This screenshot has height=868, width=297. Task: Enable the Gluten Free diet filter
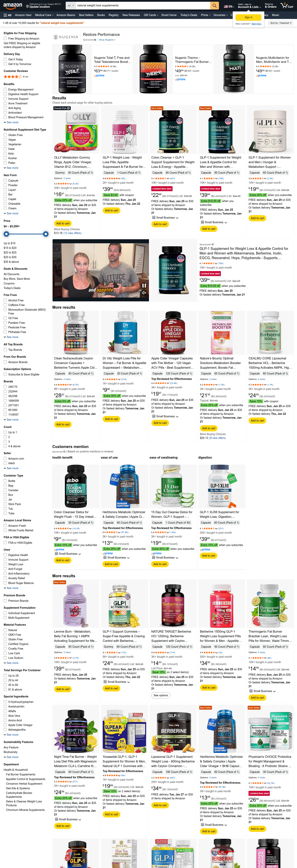click(x=5, y=135)
